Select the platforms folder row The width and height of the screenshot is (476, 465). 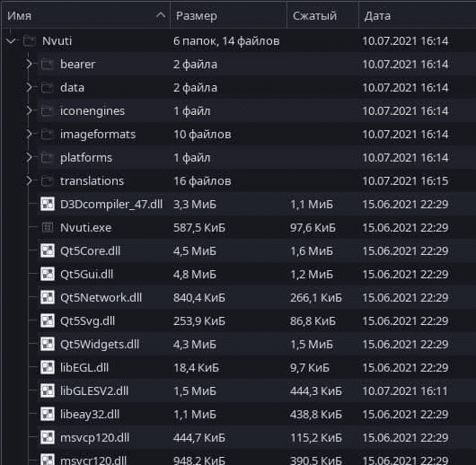(257, 157)
